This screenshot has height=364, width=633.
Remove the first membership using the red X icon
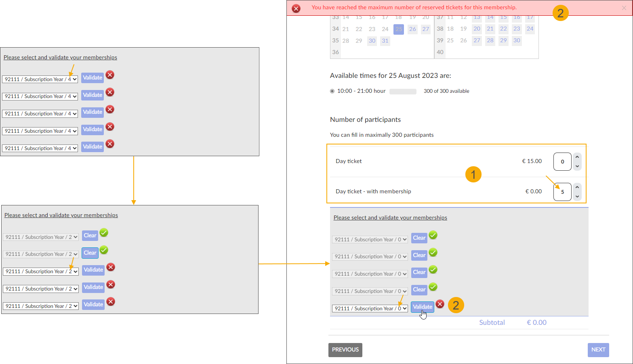tap(109, 75)
